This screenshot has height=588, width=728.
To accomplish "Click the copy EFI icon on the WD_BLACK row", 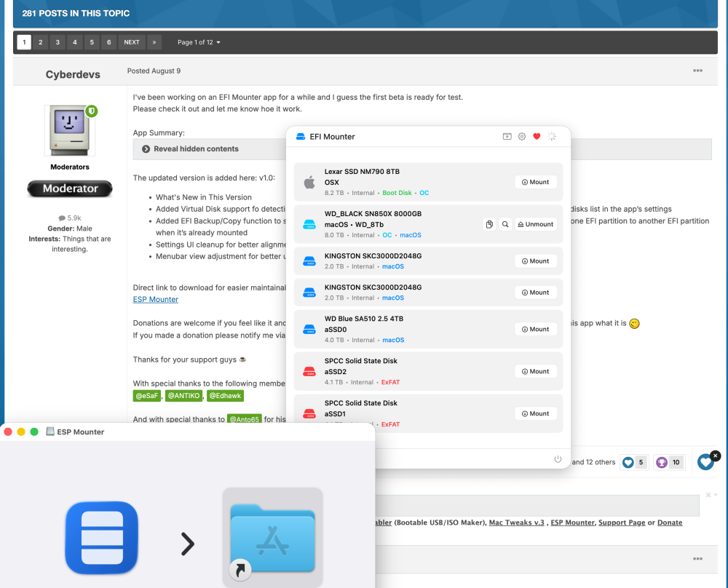I will pos(489,224).
